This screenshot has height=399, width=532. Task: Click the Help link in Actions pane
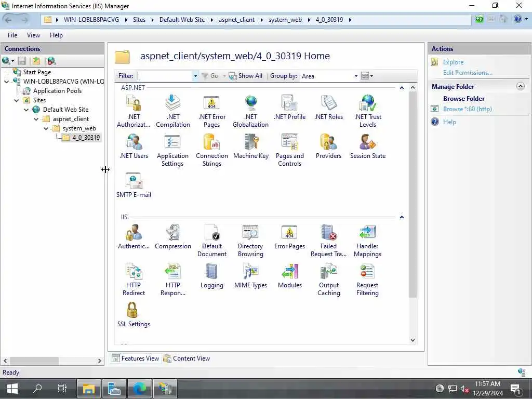(x=449, y=122)
